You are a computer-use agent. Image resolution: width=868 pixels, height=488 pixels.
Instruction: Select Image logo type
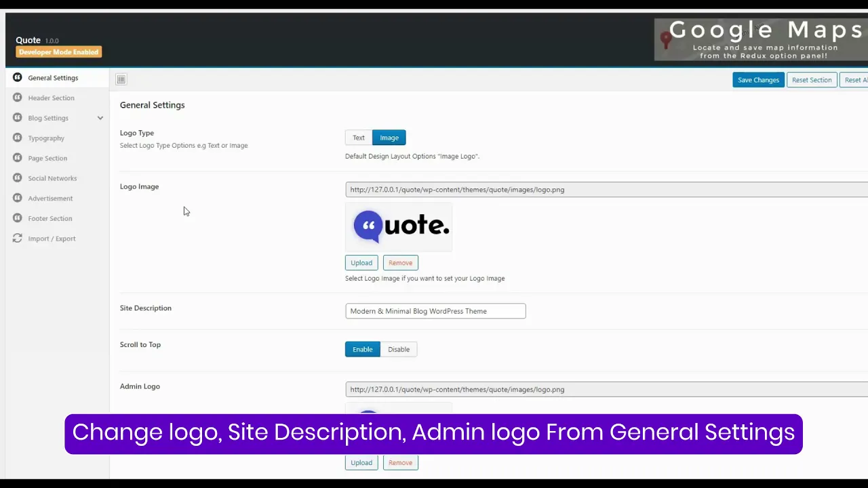click(389, 138)
